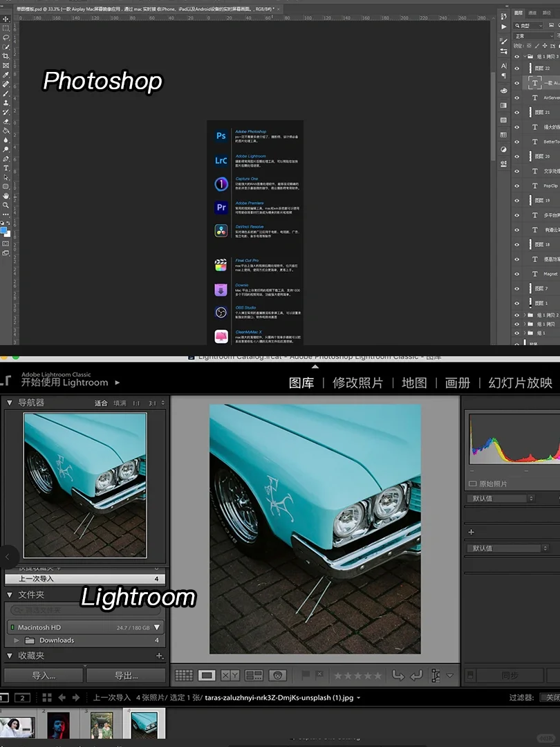Hide the AirServer text layer

pyautogui.click(x=516, y=98)
